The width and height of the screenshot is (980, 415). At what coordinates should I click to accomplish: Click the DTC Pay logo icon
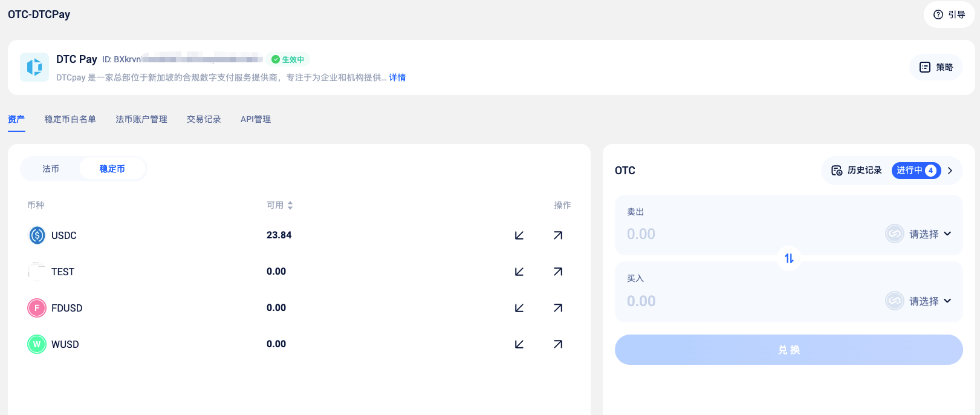pos(34,67)
